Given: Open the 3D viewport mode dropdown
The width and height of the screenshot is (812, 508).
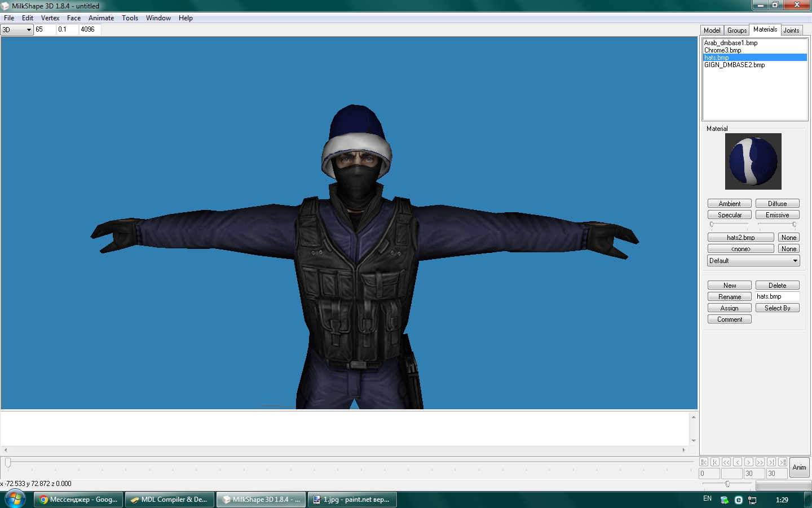Looking at the screenshot, I should [x=17, y=30].
